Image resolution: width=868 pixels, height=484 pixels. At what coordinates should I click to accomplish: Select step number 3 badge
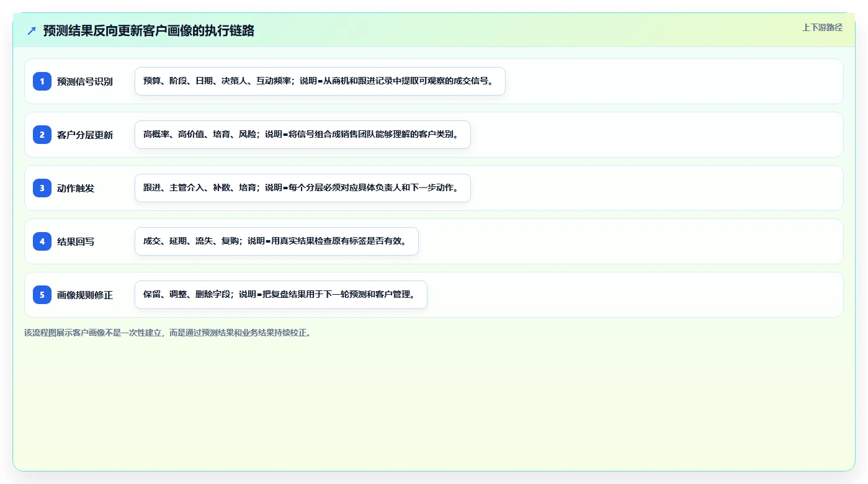[42, 188]
